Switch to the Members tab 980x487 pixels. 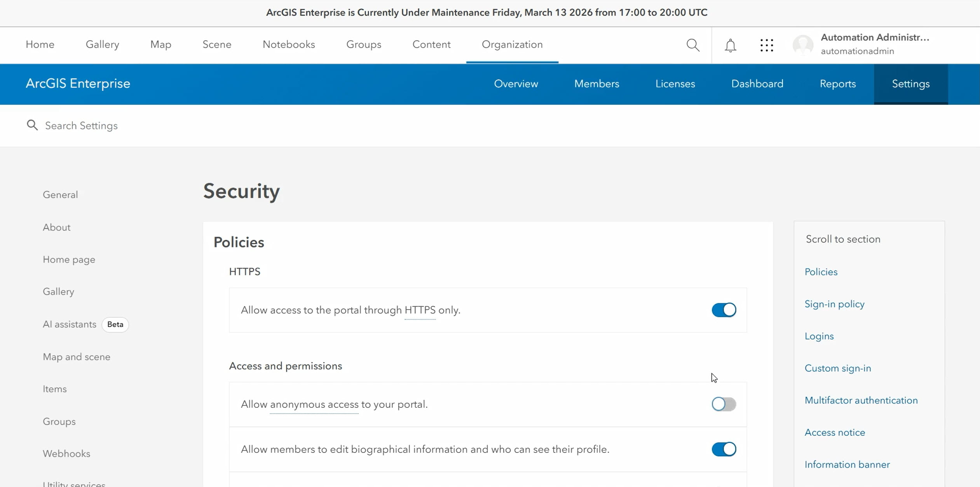coord(596,84)
